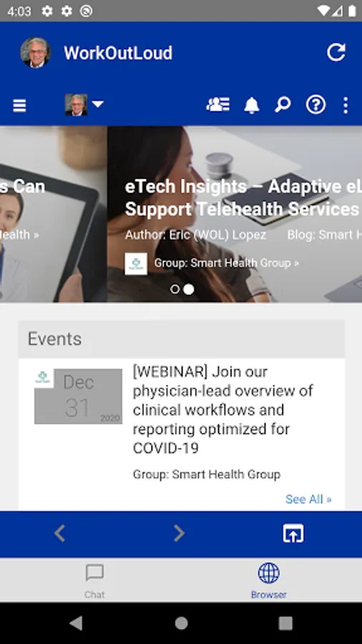Go forward with the right arrow
This screenshot has width=362, height=644.
click(179, 534)
